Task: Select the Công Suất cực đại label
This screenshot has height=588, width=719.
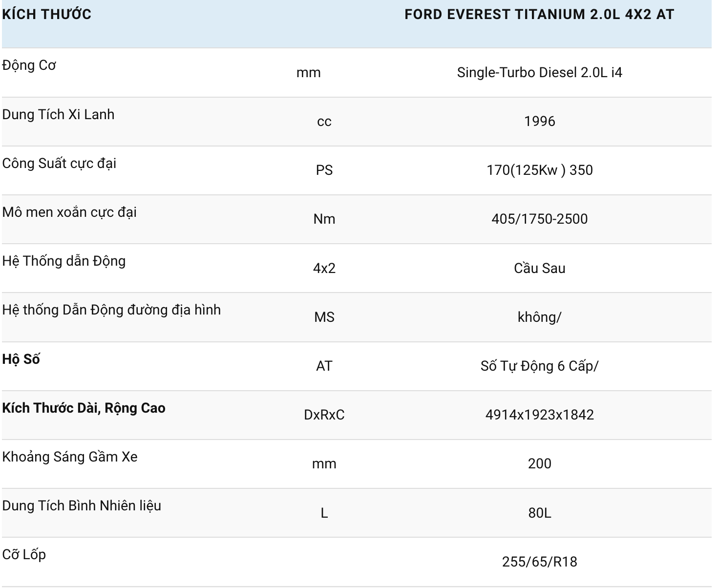Action: (59, 163)
